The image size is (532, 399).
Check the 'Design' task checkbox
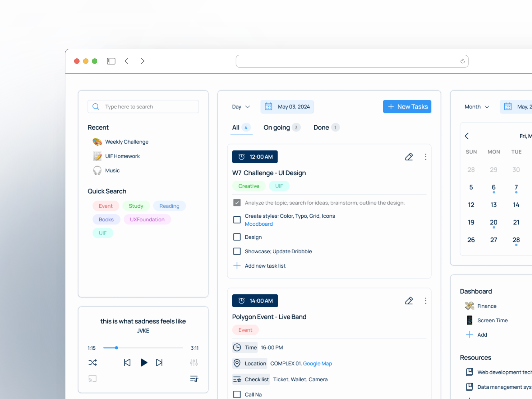coord(237,237)
